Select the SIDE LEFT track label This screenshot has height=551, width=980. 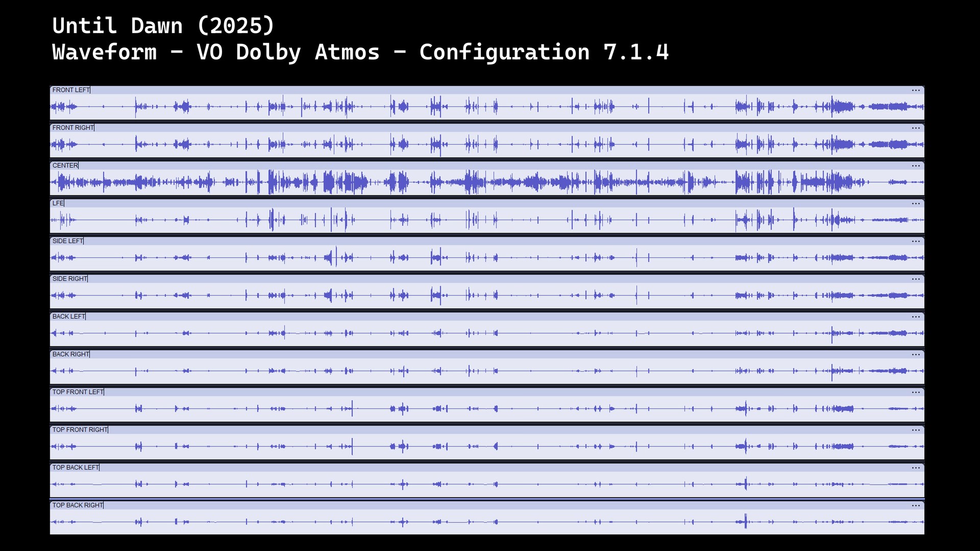tap(68, 241)
